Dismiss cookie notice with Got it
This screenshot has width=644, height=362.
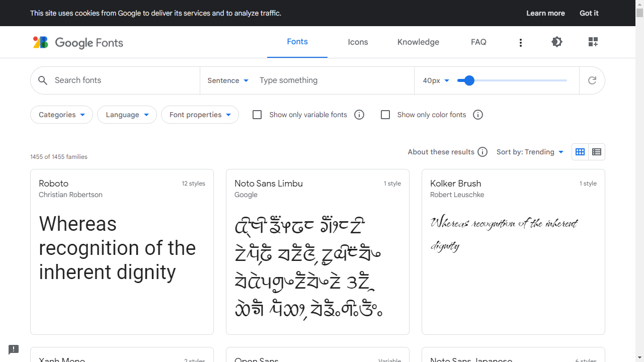[x=589, y=13]
